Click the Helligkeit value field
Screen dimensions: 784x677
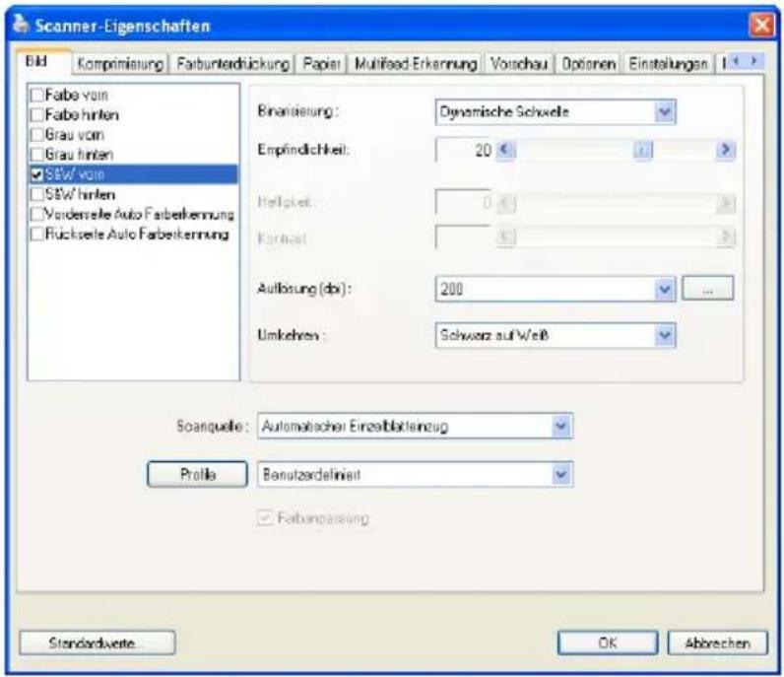(x=464, y=202)
